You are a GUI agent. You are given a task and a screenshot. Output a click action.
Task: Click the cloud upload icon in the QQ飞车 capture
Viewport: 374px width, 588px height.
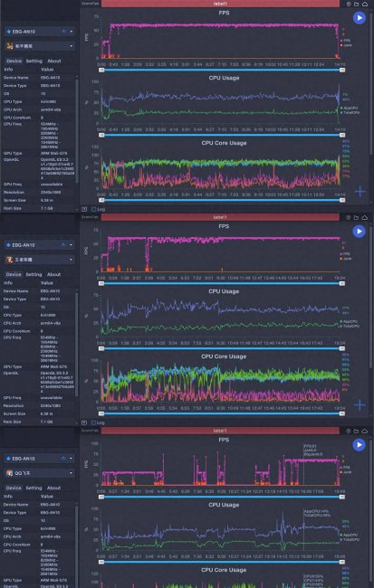pyautogui.click(x=365, y=432)
